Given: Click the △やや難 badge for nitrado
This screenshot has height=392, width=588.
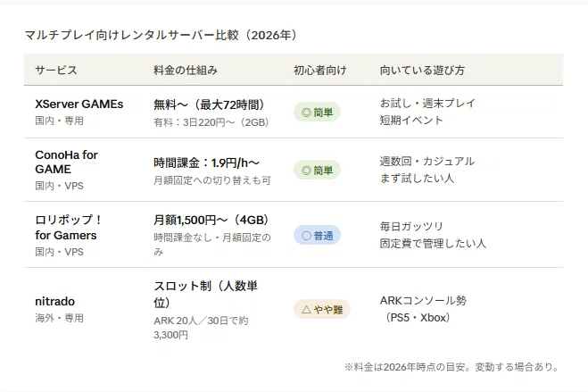Looking at the screenshot, I should click(x=322, y=309).
